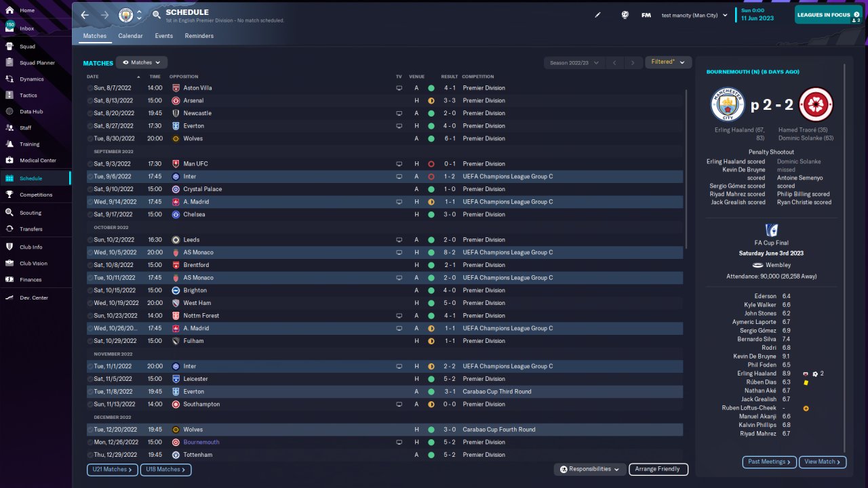Open the globe help icon in top bar

tap(625, 15)
